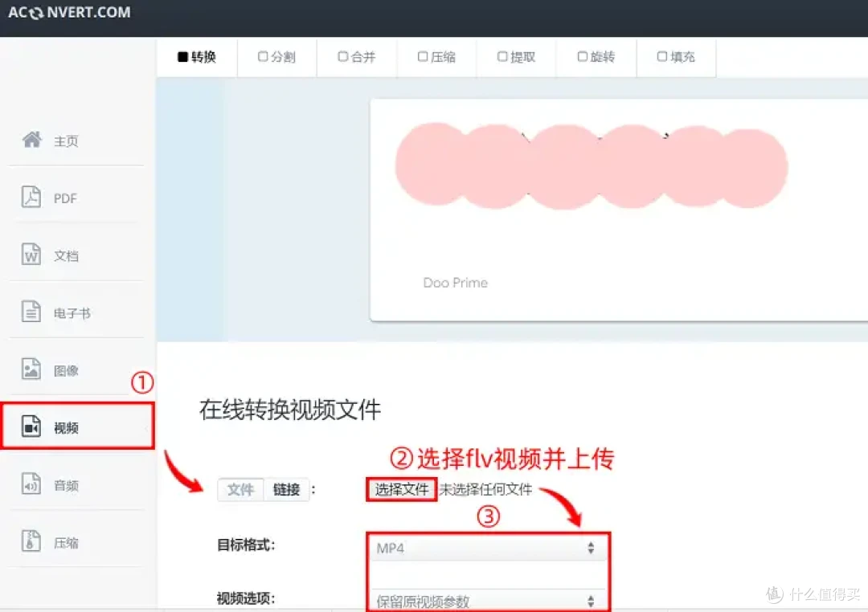Click the home icon in sidebar

pyautogui.click(x=32, y=140)
